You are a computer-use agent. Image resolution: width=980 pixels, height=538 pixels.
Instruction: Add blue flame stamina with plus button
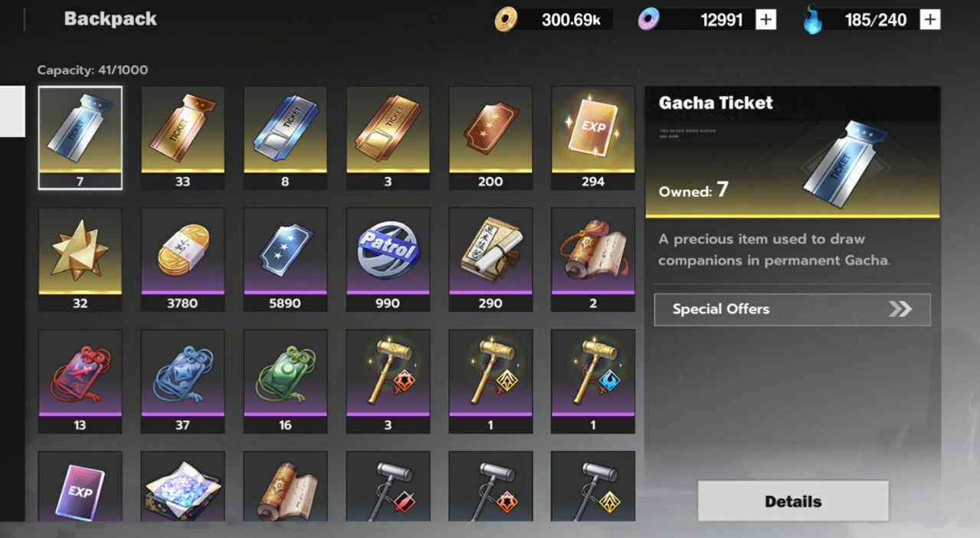point(929,20)
